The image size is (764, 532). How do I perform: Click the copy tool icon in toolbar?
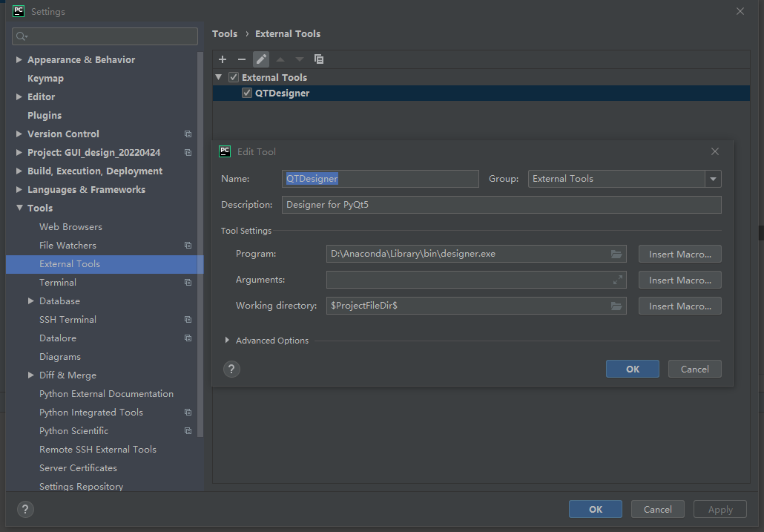[x=319, y=59]
